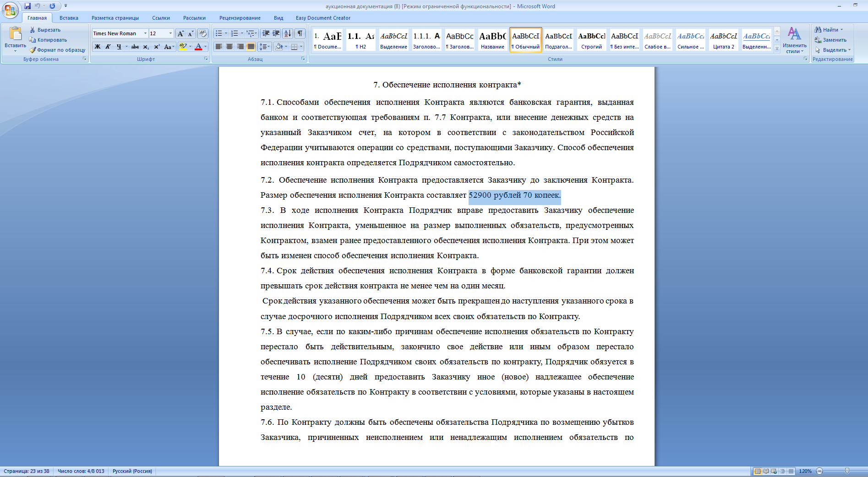
Task: Click the zoom slider handle in status bar
Action: coord(847,471)
